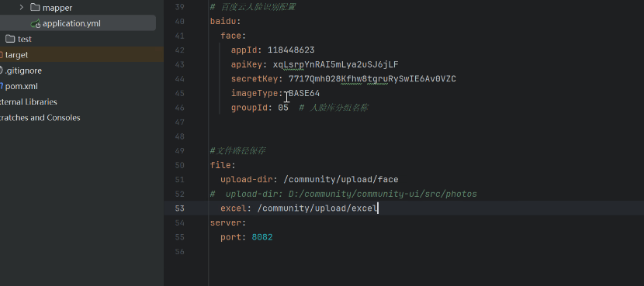Viewport: 644px width, 286px height.
Task: Click the groupId value 05
Action: 283,108
